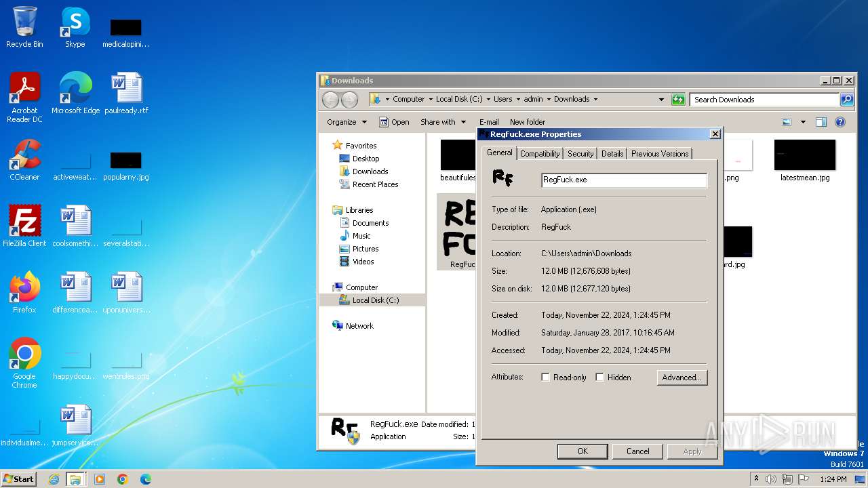Toggle the preview pane icon in Explorer
The image size is (868, 488).
point(821,122)
